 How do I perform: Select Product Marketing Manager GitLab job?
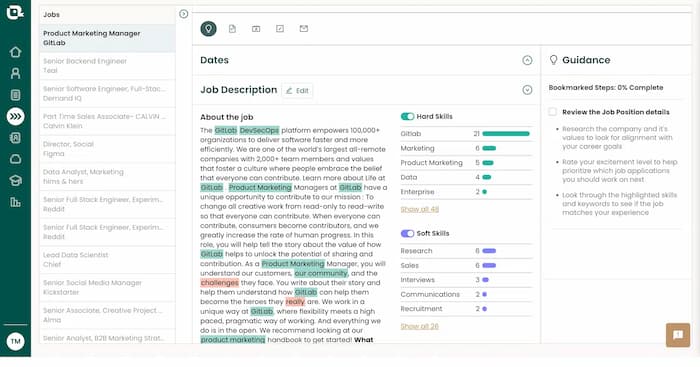(x=108, y=38)
